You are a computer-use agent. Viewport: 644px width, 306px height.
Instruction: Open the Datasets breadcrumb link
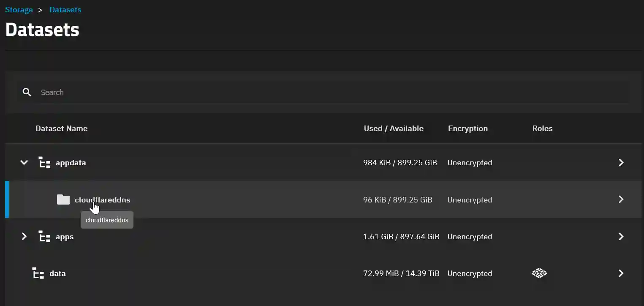click(x=65, y=9)
